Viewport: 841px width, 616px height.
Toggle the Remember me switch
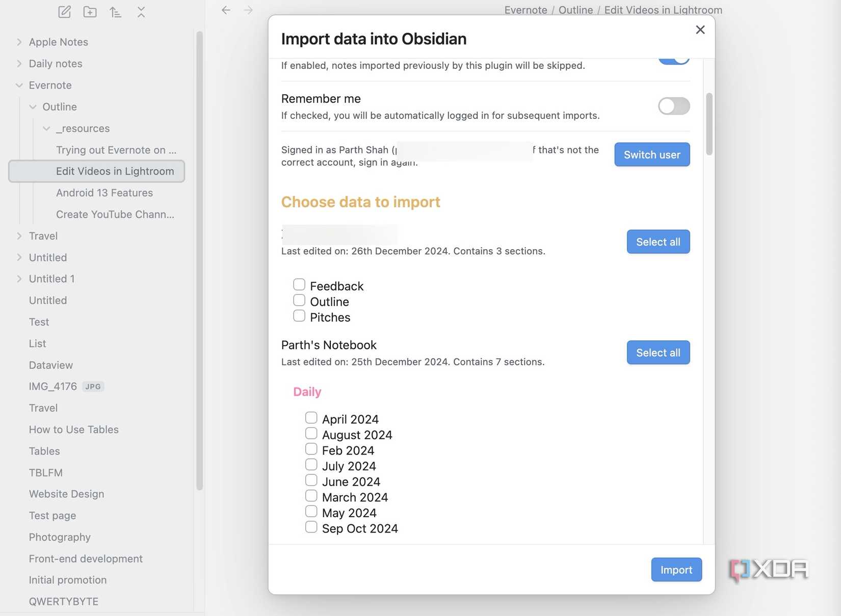673,106
